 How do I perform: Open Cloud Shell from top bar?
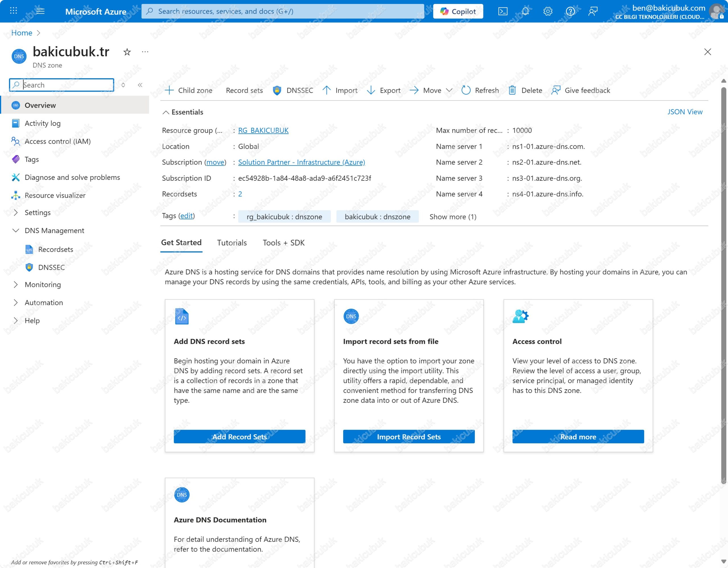[x=503, y=11]
